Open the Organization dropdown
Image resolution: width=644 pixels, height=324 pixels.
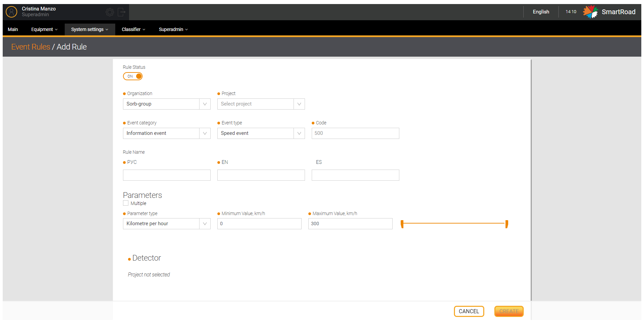(x=167, y=104)
